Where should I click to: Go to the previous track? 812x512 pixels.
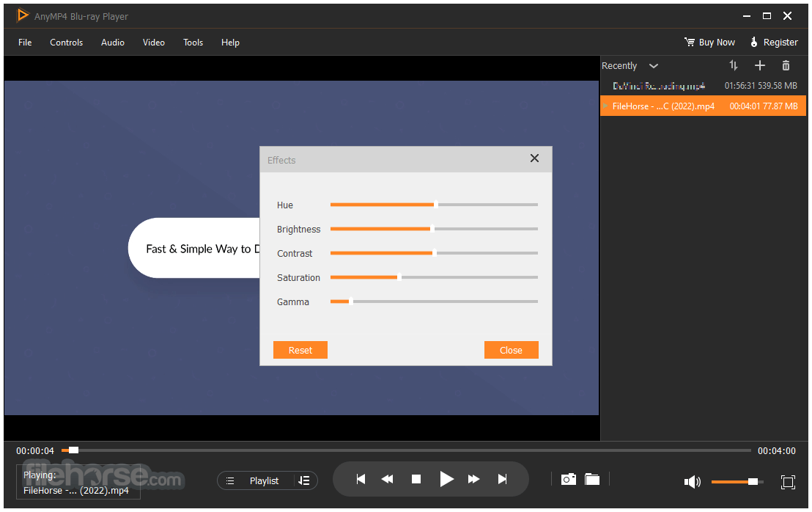pos(361,479)
